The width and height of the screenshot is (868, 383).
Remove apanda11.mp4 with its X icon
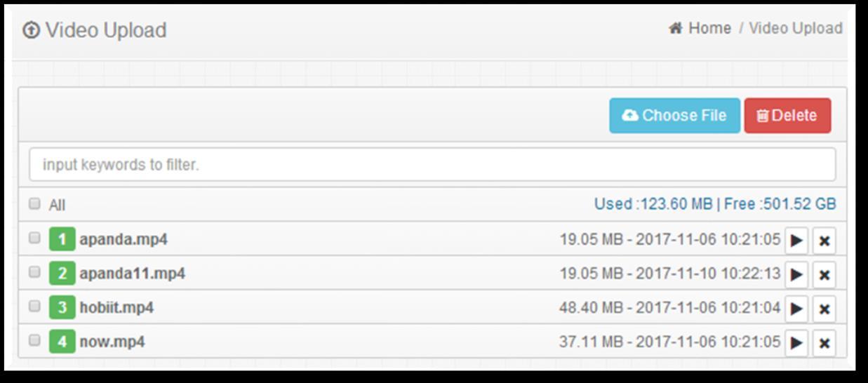tap(824, 274)
